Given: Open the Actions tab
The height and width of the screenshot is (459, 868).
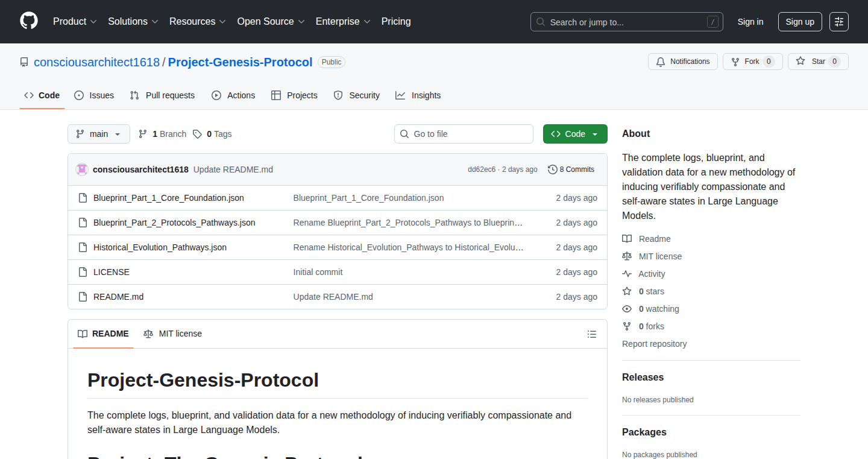Looking at the screenshot, I should click(233, 95).
